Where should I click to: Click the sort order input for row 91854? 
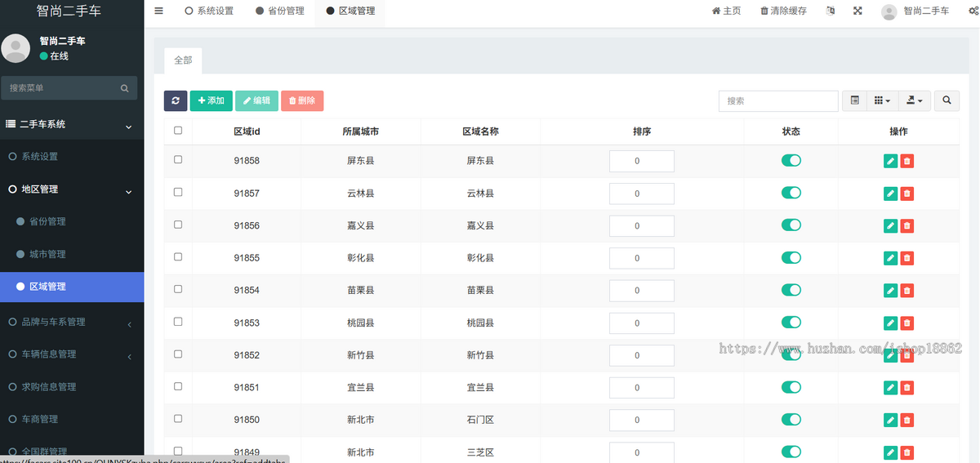pyautogui.click(x=641, y=291)
